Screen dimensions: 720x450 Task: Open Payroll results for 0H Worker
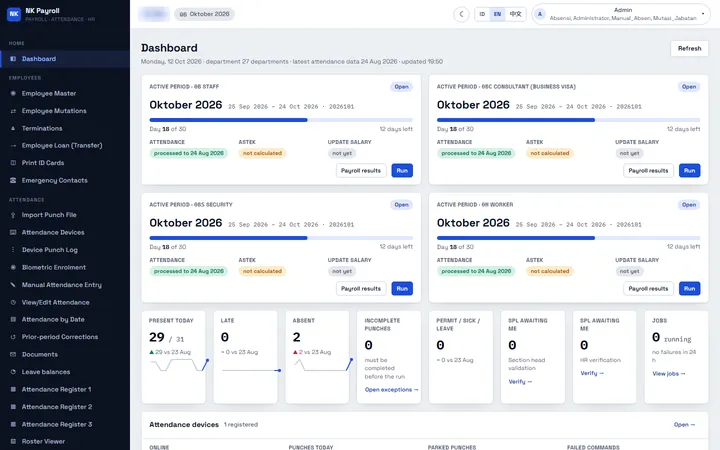point(648,288)
